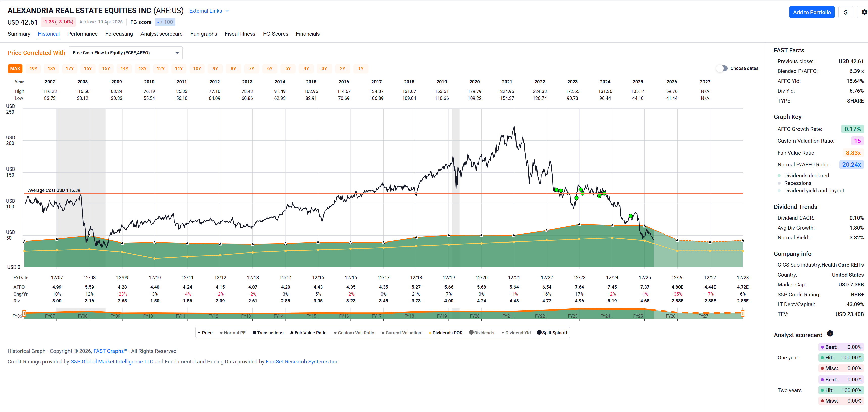
Task: Open the dollar currency selector icon
Action: click(846, 12)
